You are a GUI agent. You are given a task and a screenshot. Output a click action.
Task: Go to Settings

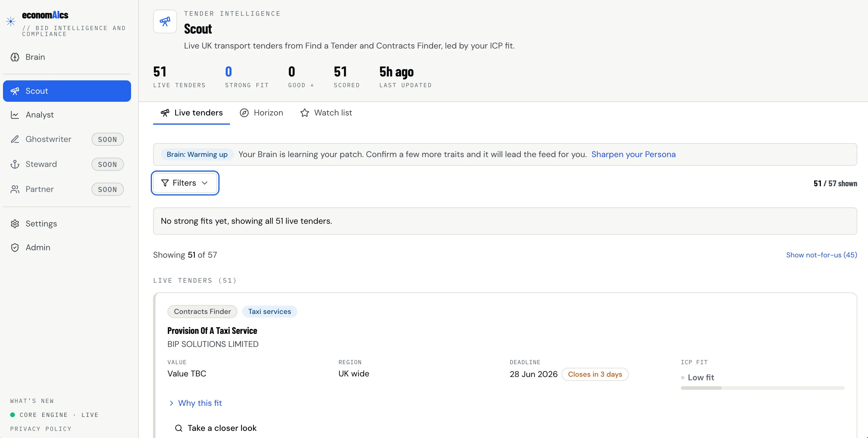coord(67,224)
